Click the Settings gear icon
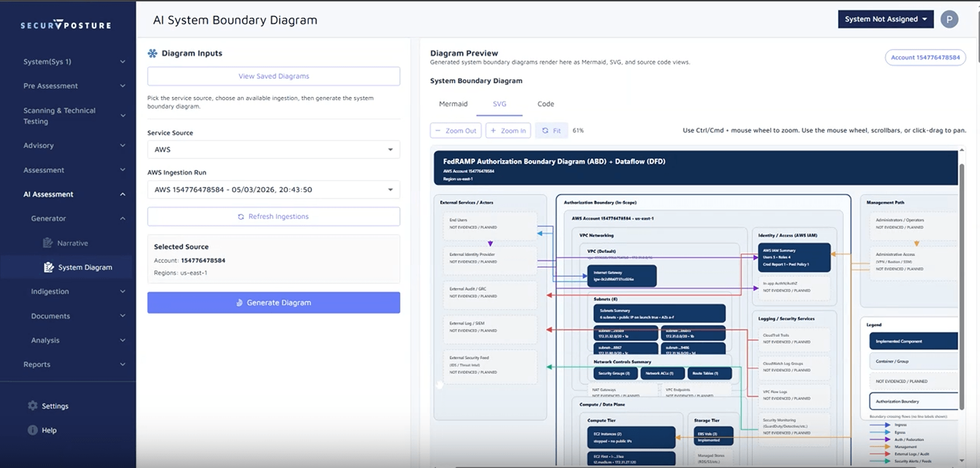Image resolution: width=980 pixels, height=468 pixels. click(32, 405)
